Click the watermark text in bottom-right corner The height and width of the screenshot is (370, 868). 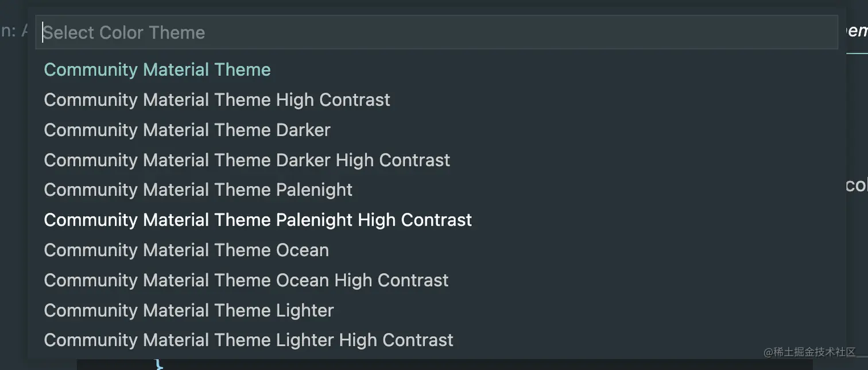809,352
